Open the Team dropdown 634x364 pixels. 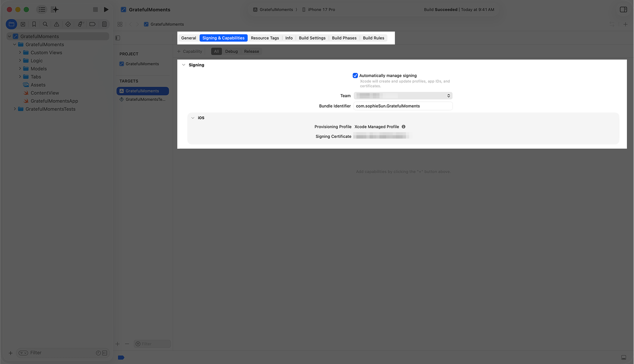coord(403,96)
